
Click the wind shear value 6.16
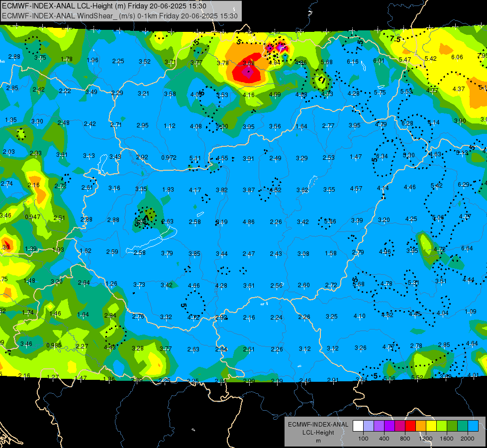tap(353, 62)
